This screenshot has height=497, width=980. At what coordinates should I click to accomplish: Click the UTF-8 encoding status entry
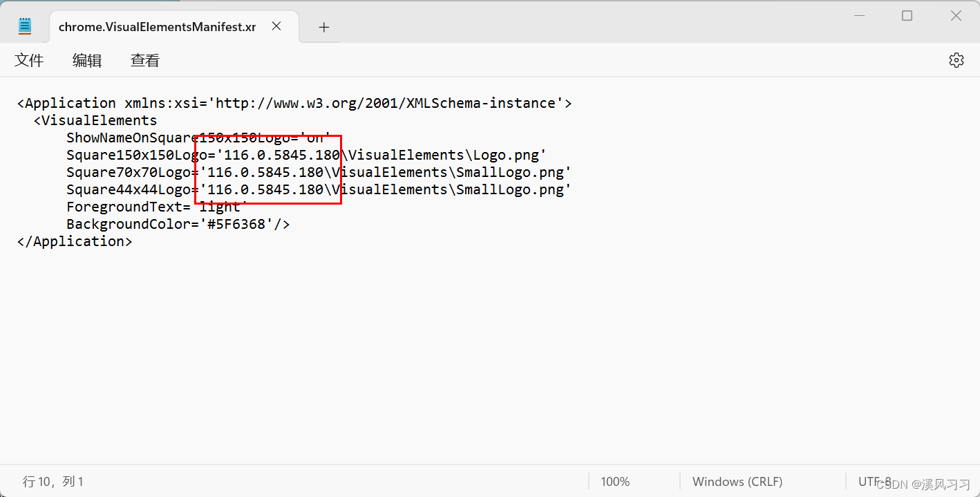click(875, 481)
